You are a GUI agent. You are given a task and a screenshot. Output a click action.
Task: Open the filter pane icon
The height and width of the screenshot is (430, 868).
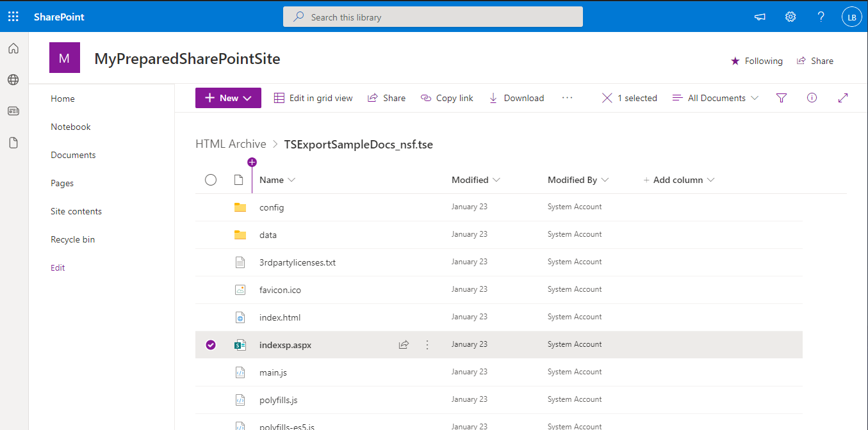[x=781, y=97]
